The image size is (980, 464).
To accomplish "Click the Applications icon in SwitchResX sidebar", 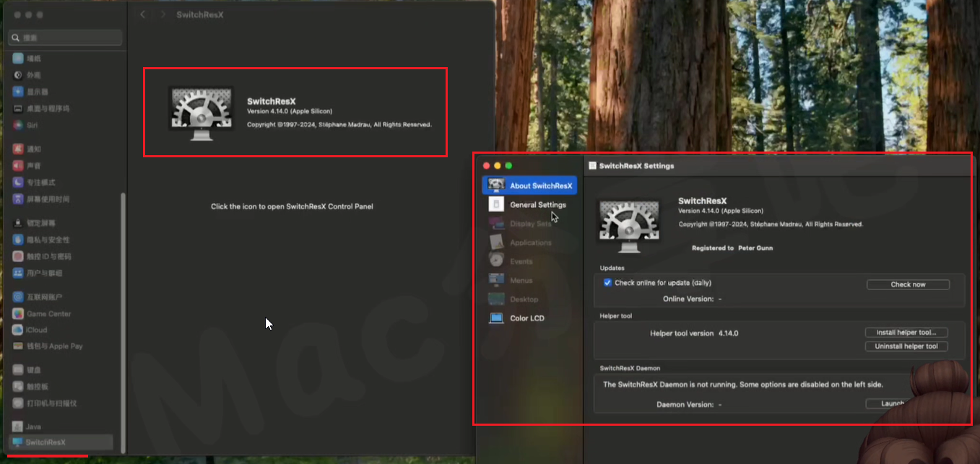I will coord(496,242).
